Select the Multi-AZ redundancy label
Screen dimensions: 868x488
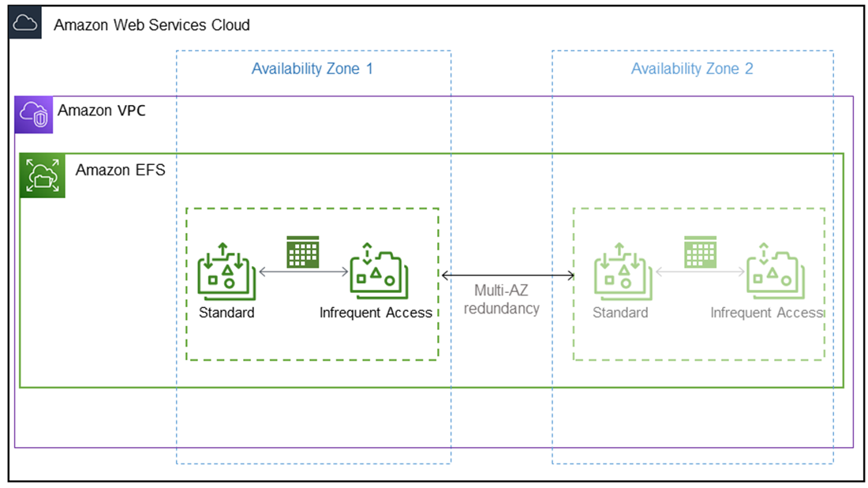[x=502, y=299]
